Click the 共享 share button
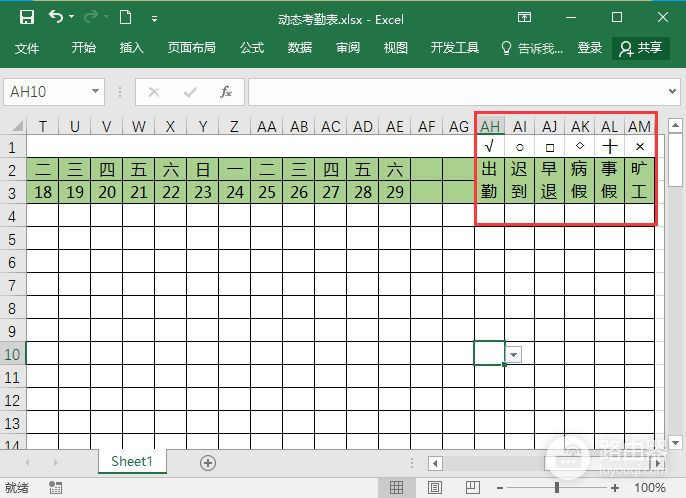The width and height of the screenshot is (686, 498). click(640, 48)
